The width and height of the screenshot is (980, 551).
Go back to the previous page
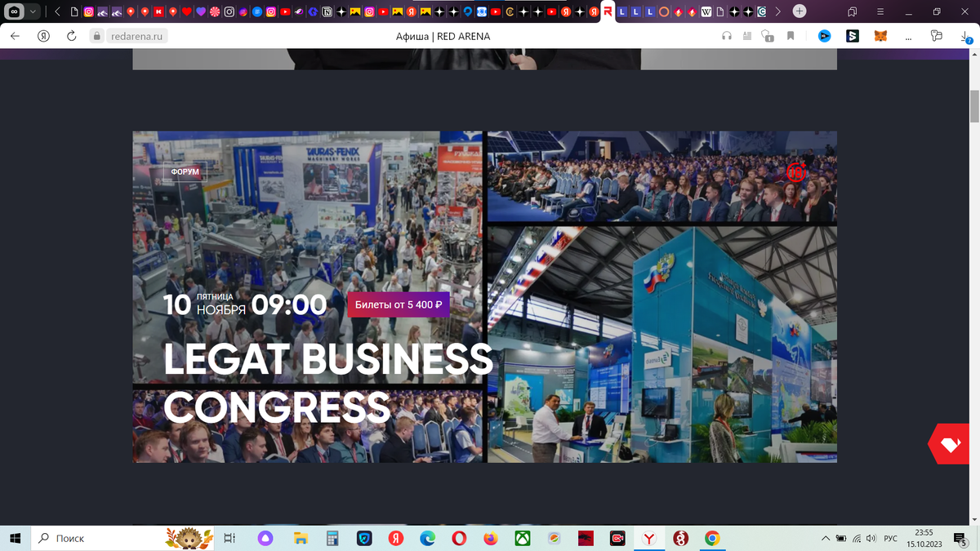pos(15,36)
